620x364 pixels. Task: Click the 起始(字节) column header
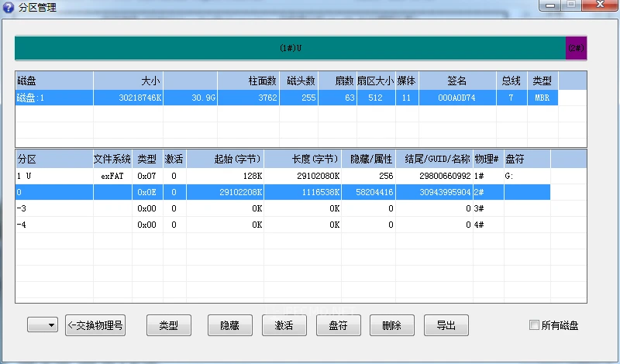[x=225, y=159]
